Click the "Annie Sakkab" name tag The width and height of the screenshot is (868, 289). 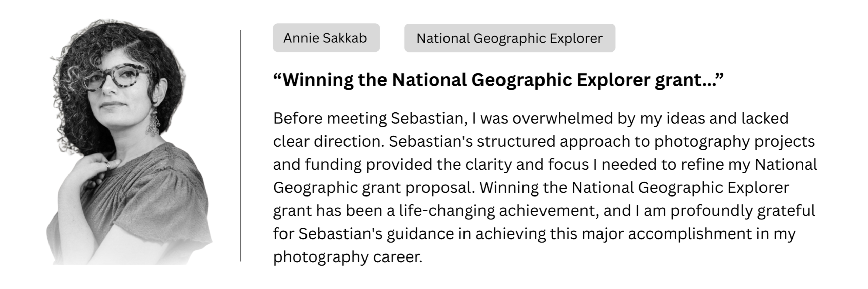tap(326, 38)
